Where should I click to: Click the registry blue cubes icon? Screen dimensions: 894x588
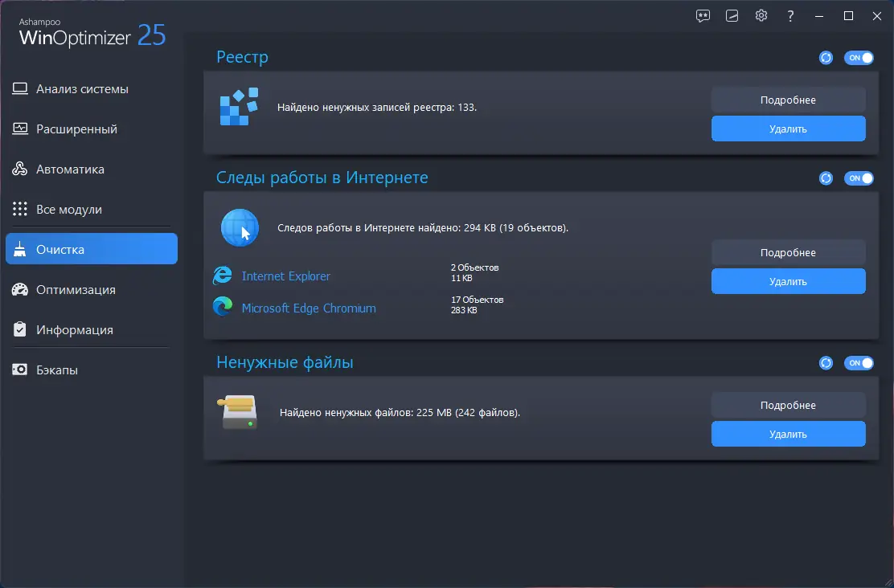(x=240, y=107)
